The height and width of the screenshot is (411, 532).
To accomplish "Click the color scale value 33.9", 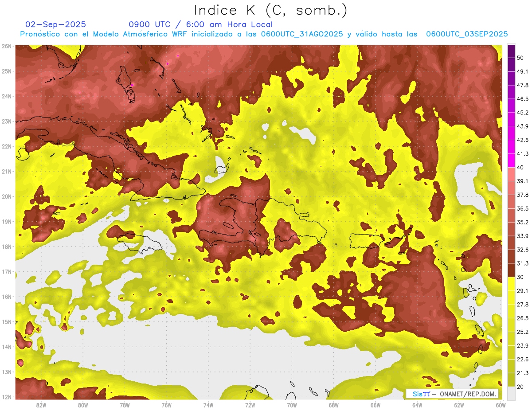I will (522, 236).
